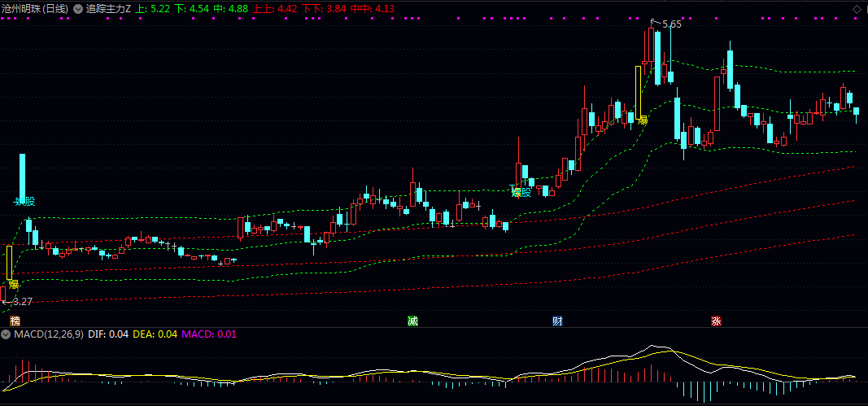The height and width of the screenshot is (406, 868).
Task: Click the yellow 爆 label near 3.27
Action: pos(13,285)
